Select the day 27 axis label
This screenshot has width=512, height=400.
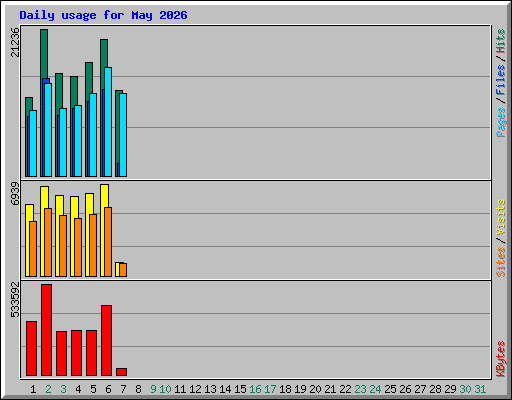[x=420, y=389]
